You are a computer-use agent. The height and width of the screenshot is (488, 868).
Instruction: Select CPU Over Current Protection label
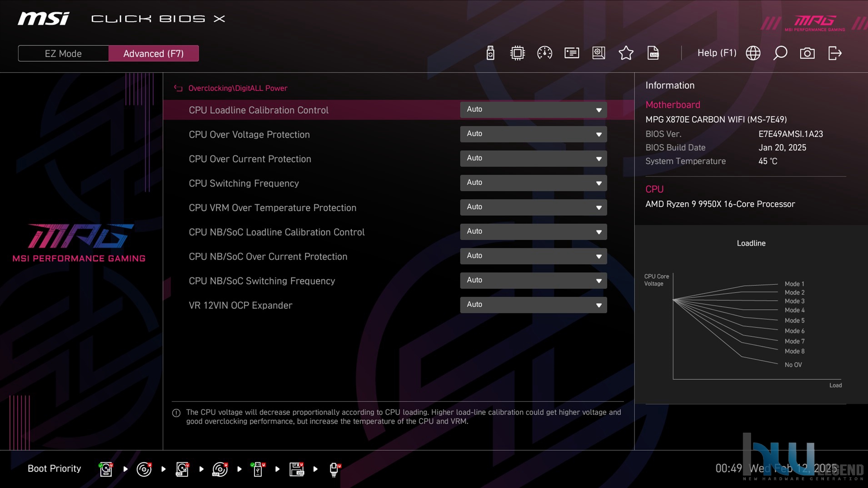(250, 159)
